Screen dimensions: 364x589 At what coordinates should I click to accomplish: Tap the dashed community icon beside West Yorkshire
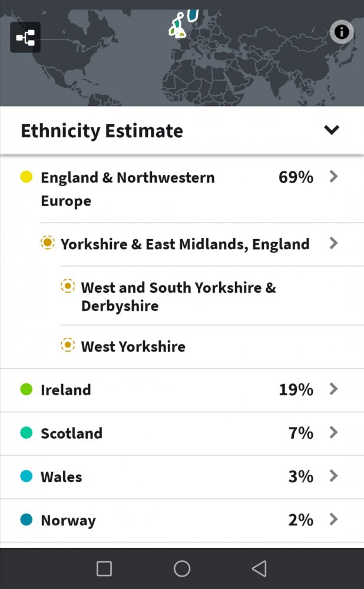68,345
